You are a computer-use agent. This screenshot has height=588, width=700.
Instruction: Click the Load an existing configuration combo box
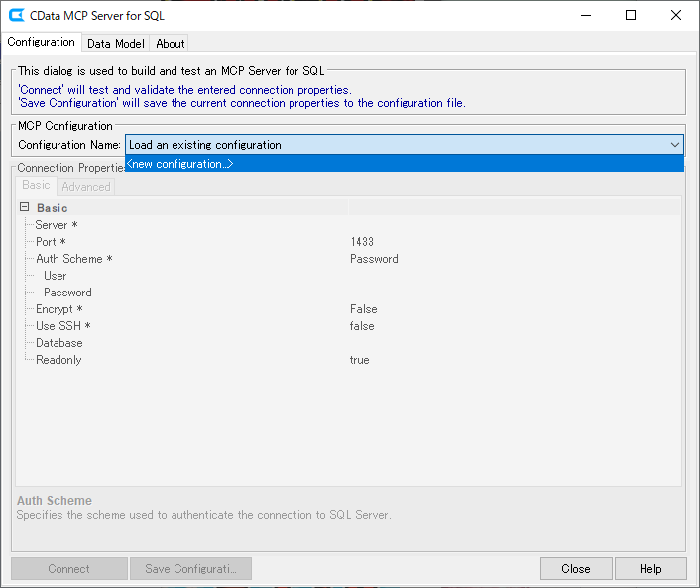pos(404,145)
